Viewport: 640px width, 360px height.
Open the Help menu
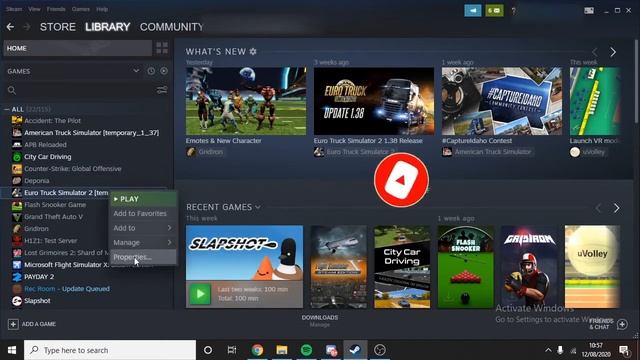tap(102, 9)
